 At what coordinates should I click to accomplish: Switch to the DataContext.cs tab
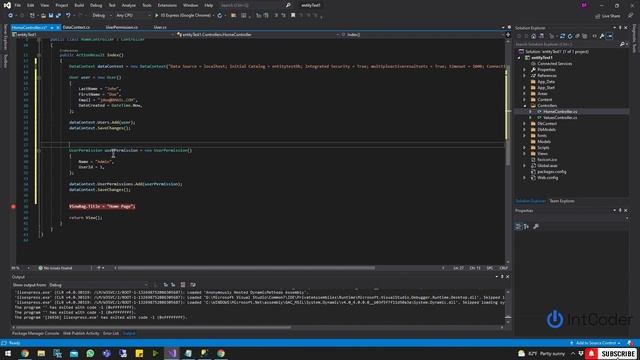[x=76, y=27]
